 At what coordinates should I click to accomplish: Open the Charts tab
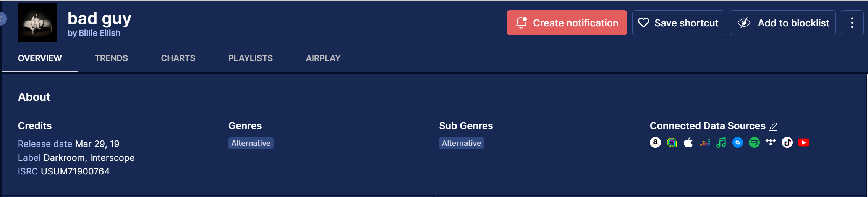click(x=178, y=58)
